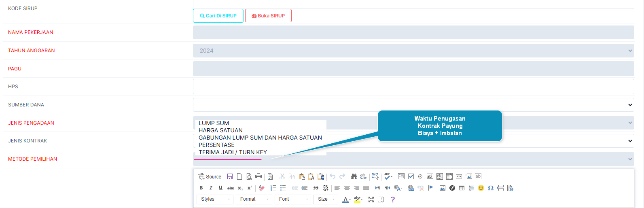
Task: Select HARGA SATUAN from the list
Action: tap(220, 130)
